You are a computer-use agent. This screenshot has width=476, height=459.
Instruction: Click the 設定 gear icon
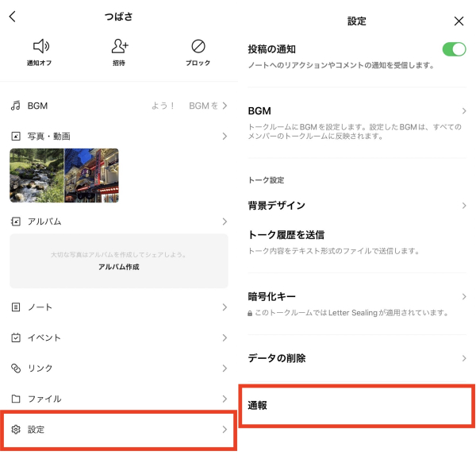(x=16, y=430)
